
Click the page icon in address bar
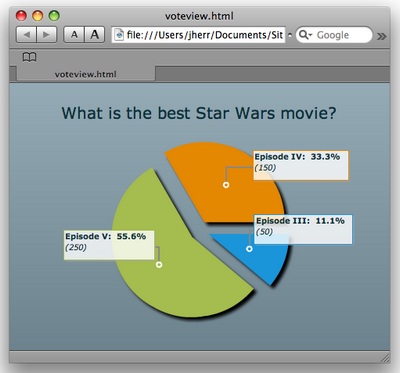pos(119,35)
